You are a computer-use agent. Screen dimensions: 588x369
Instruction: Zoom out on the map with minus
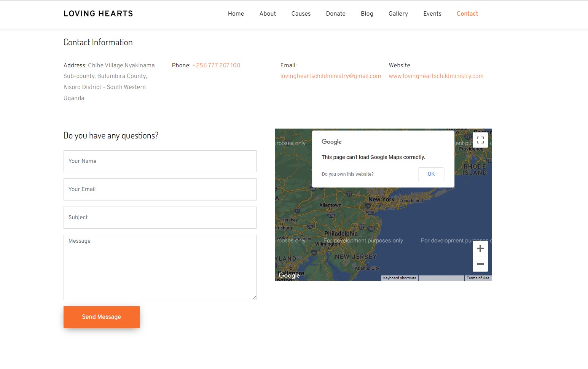pyautogui.click(x=480, y=264)
